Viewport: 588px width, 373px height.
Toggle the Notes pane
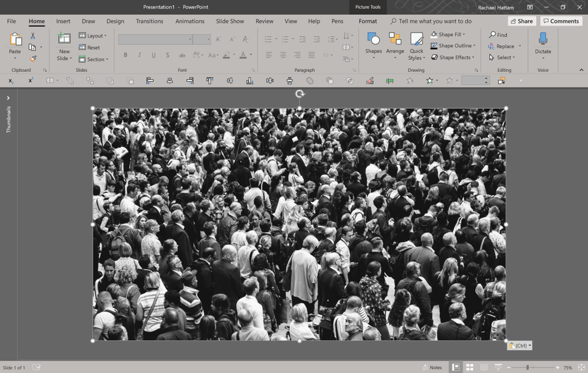coord(433,367)
